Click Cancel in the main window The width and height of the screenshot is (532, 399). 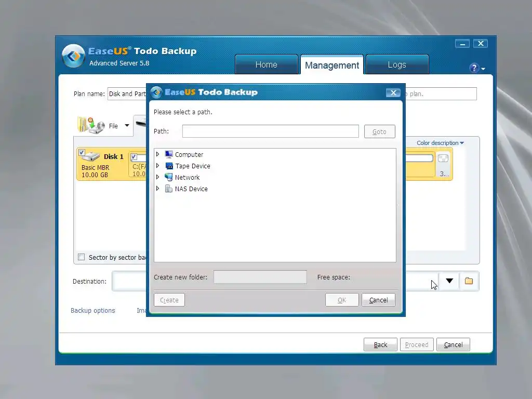pos(453,345)
